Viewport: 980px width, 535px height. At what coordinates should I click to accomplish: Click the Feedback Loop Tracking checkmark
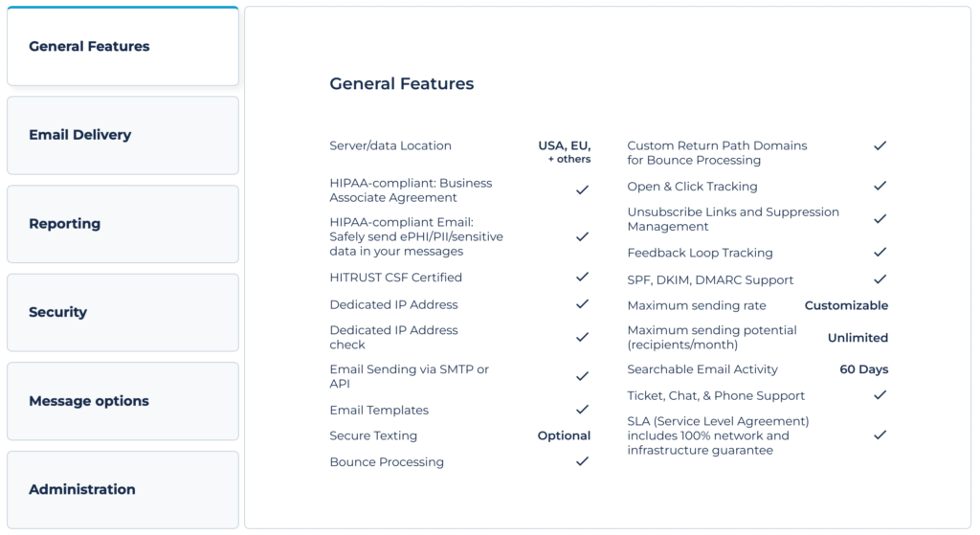pos(880,253)
